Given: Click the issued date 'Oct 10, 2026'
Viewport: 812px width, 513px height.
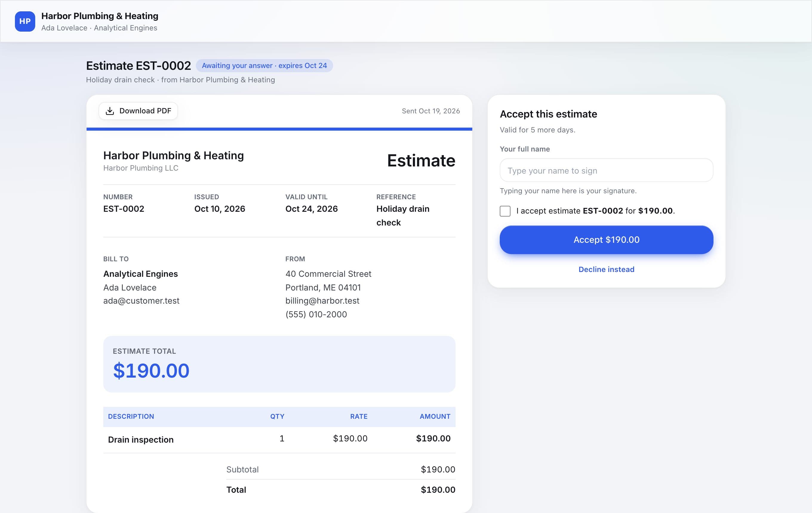Looking at the screenshot, I should point(219,209).
